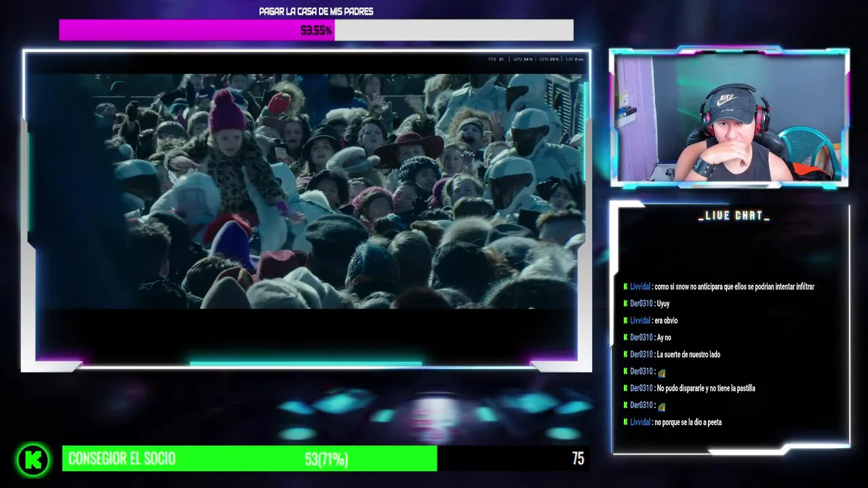Image resolution: width=868 pixels, height=488 pixels.
Task: Click chat text 'La suerte de nuestro lado'
Action: (x=688, y=354)
